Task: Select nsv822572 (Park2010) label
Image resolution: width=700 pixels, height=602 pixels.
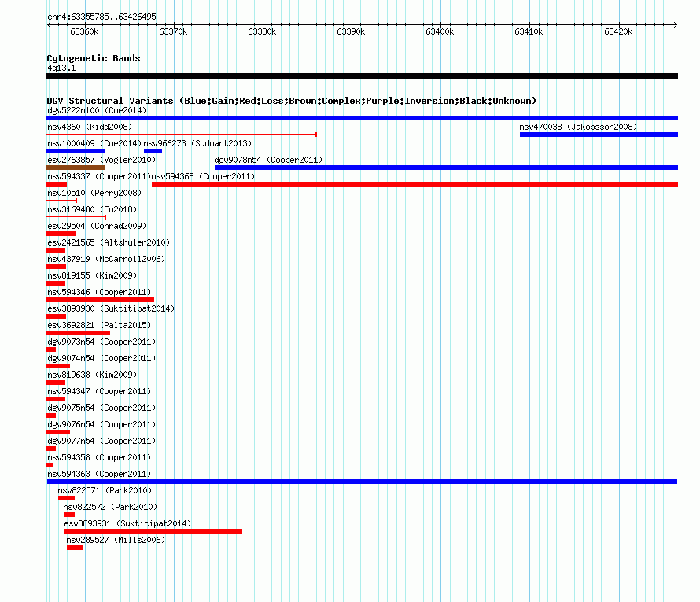Action: pyautogui.click(x=110, y=507)
